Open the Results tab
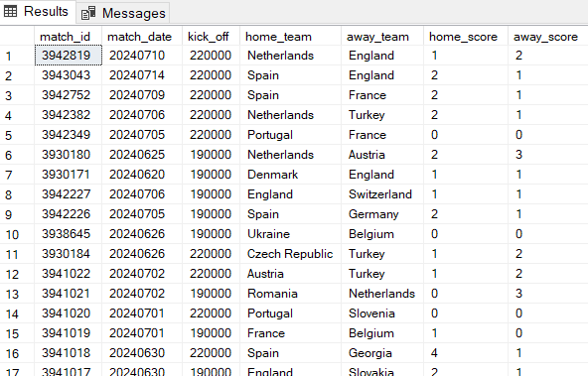This screenshot has width=588, height=376. [37, 12]
